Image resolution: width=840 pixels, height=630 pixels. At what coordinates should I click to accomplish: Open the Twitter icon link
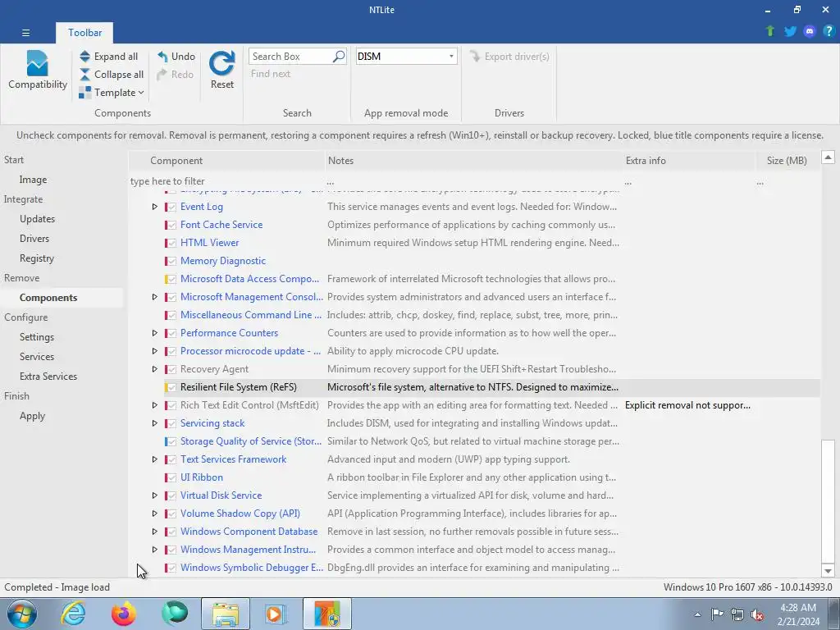(x=790, y=31)
